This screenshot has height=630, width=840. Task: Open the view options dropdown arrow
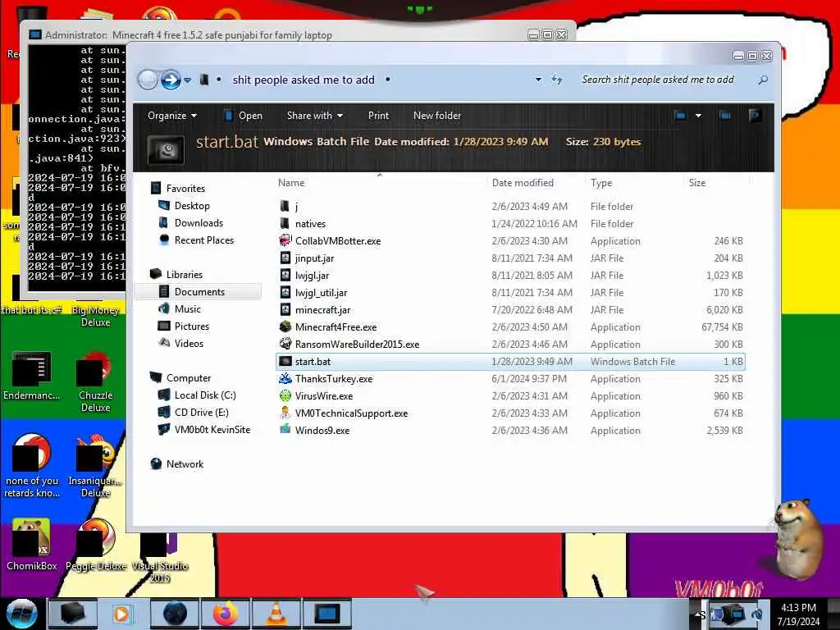coord(699,115)
